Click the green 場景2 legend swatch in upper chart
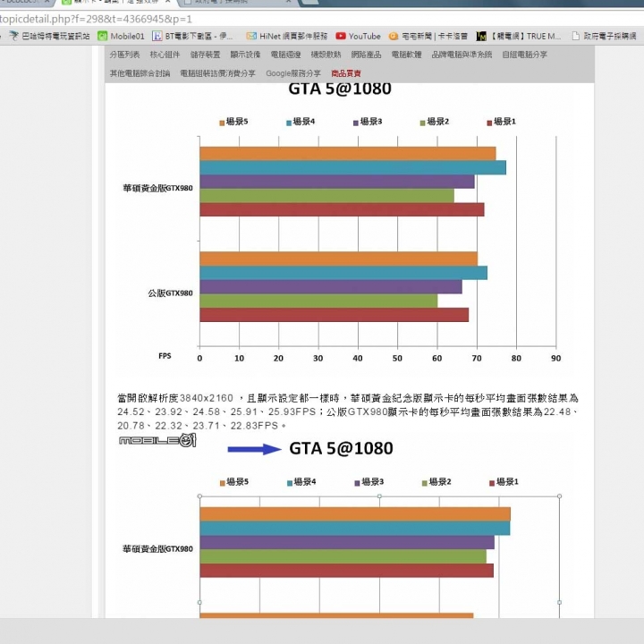Viewport: 644px width, 644px height. pyautogui.click(x=422, y=123)
